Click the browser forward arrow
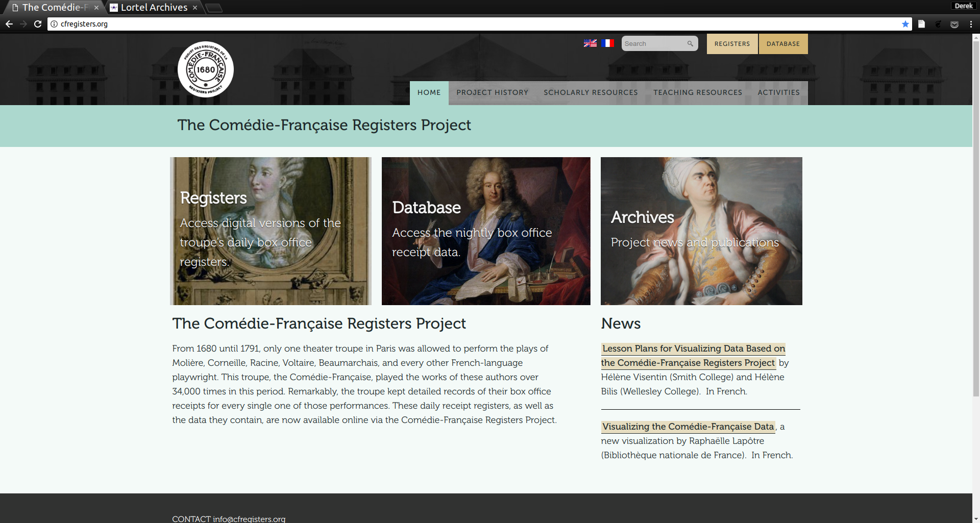This screenshot has width=980, height=523. [x=23, y=24]
